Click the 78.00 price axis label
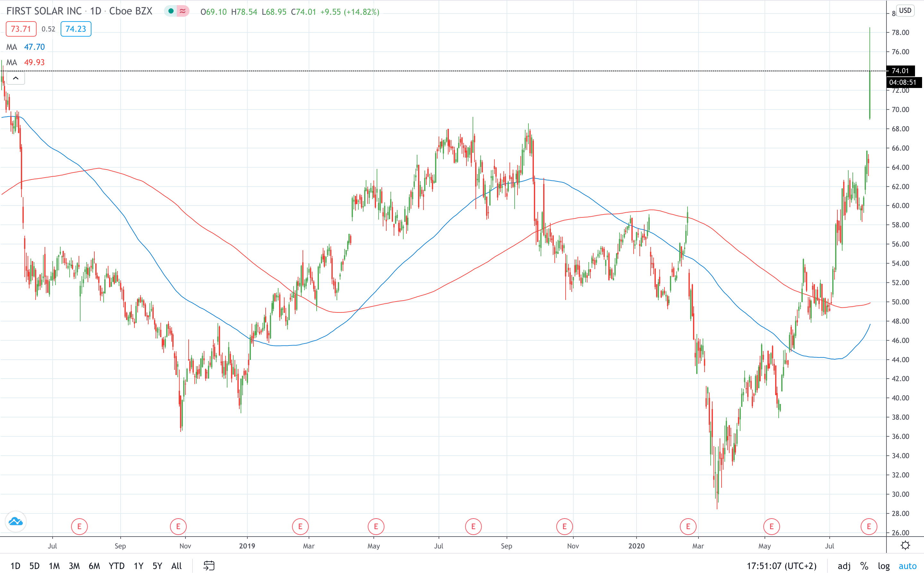Viewport: 924px width, 578px height. [900, 32]
